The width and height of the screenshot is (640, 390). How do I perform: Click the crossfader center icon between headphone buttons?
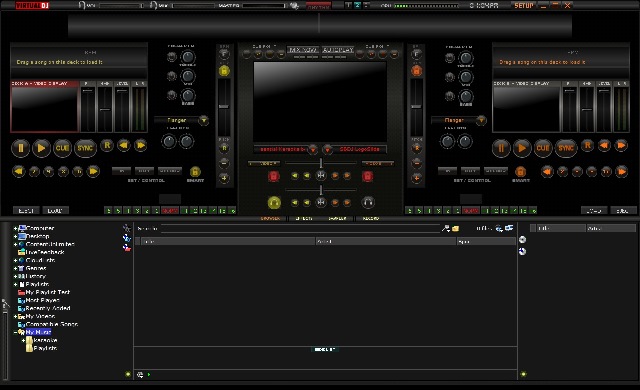coord(321,202)
